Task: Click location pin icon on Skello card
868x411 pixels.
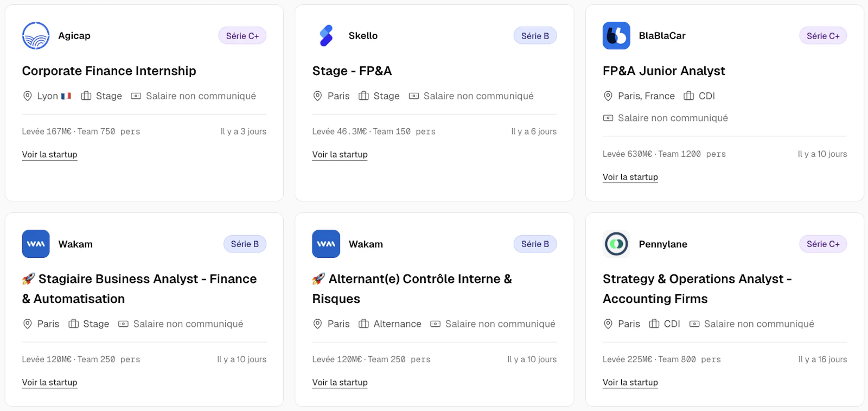Action: (x=318, y=96)
